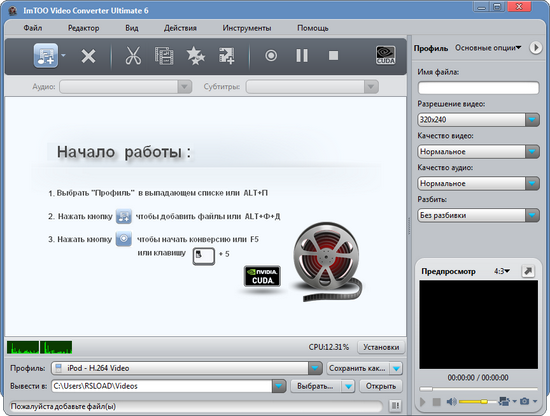Pause conversion with the pause icon
Screen dimensions: 550x416
click(302, 55)
